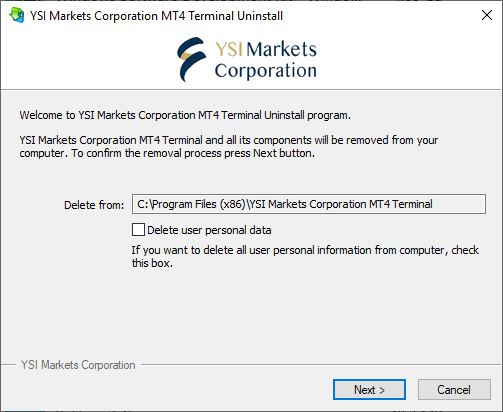
Task: Tick the Delete user personal data checkbox
Action: (x=138, y=230)
